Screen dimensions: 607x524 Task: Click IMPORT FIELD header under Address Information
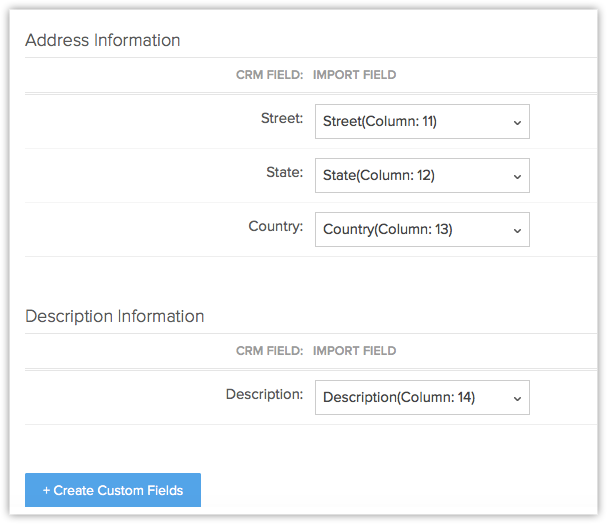point(354,74)
